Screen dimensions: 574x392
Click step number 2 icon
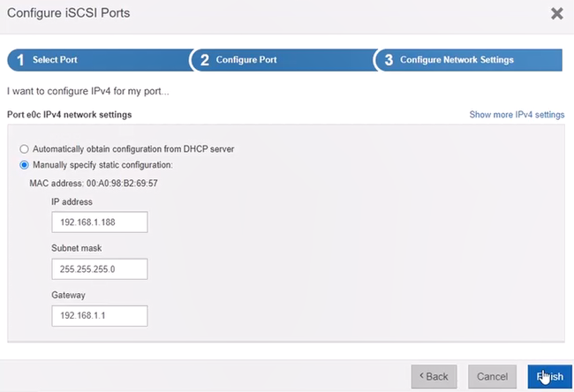pos(205,60)
